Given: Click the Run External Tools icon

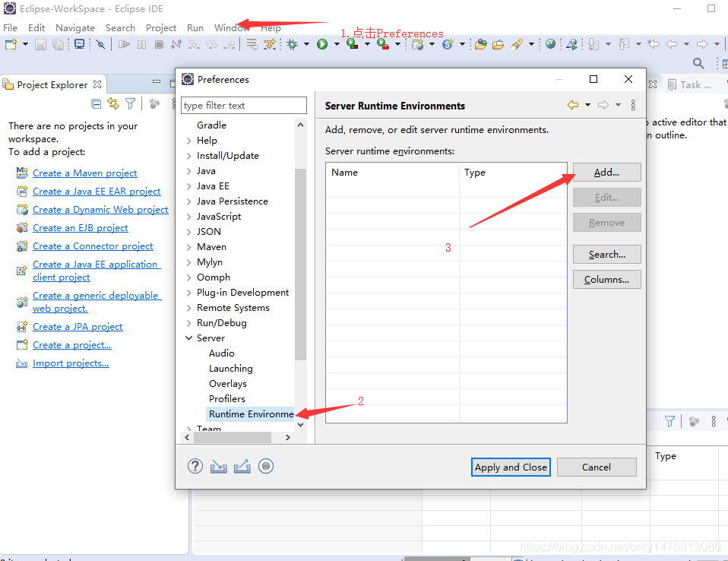Looking at the screenshot, I should 383,44.
